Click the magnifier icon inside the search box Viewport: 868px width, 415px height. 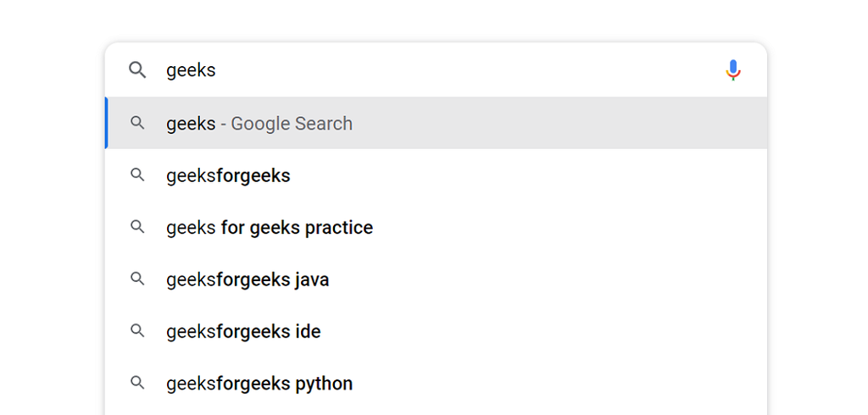pyautogui.click(x=137, y=70)
